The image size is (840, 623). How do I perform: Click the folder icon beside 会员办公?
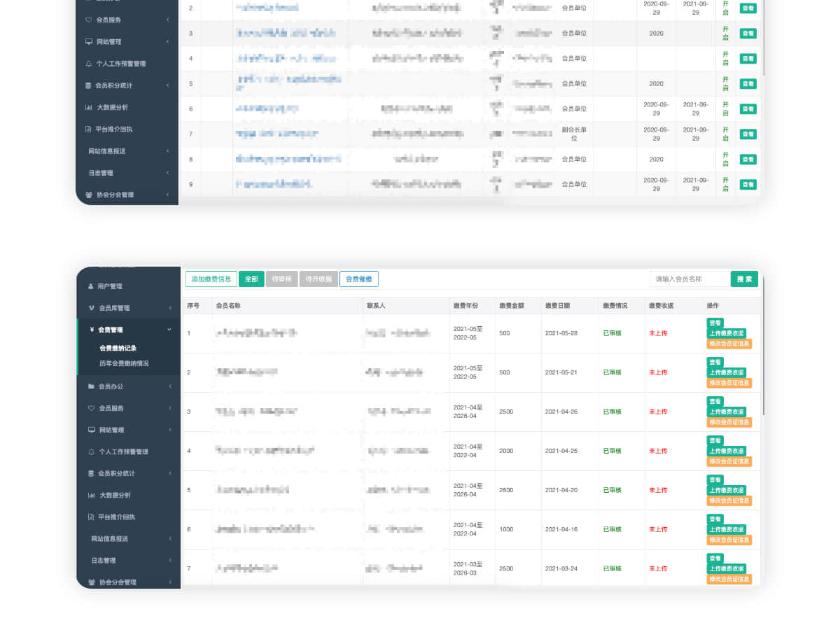[91, 386]
